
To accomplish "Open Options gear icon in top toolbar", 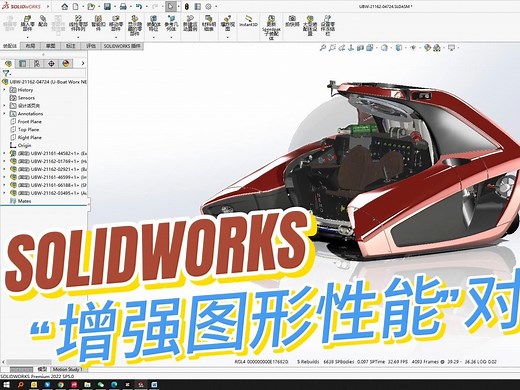I will pos(208,6).
